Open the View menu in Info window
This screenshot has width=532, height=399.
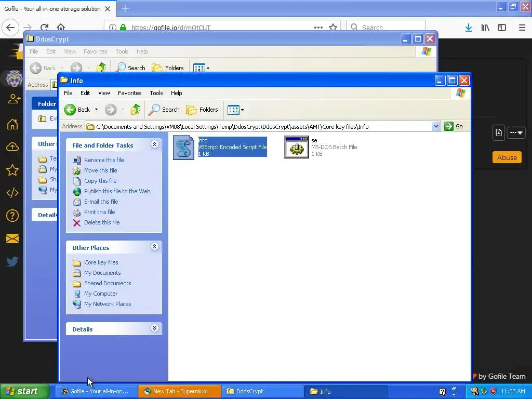(x=104, y=93)
